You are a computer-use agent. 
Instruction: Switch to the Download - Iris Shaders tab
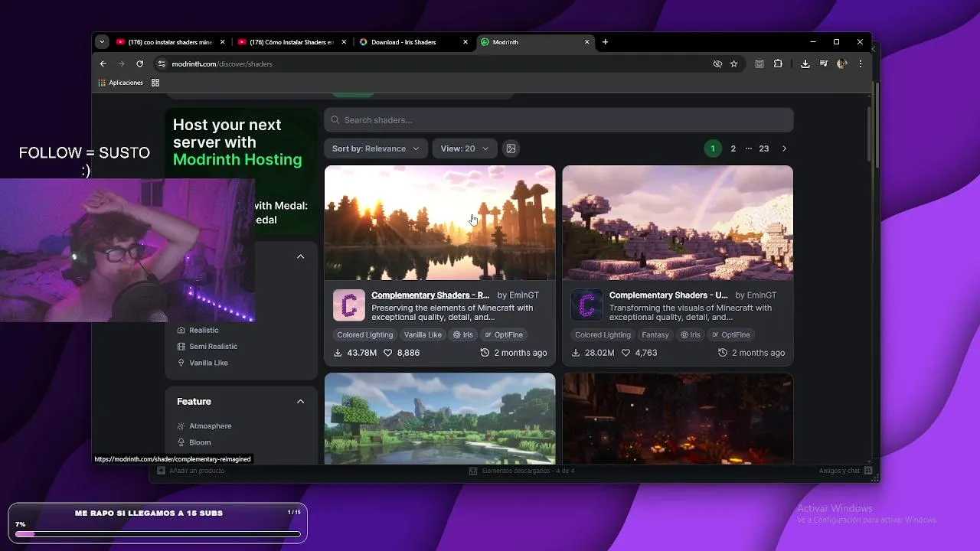413,42
